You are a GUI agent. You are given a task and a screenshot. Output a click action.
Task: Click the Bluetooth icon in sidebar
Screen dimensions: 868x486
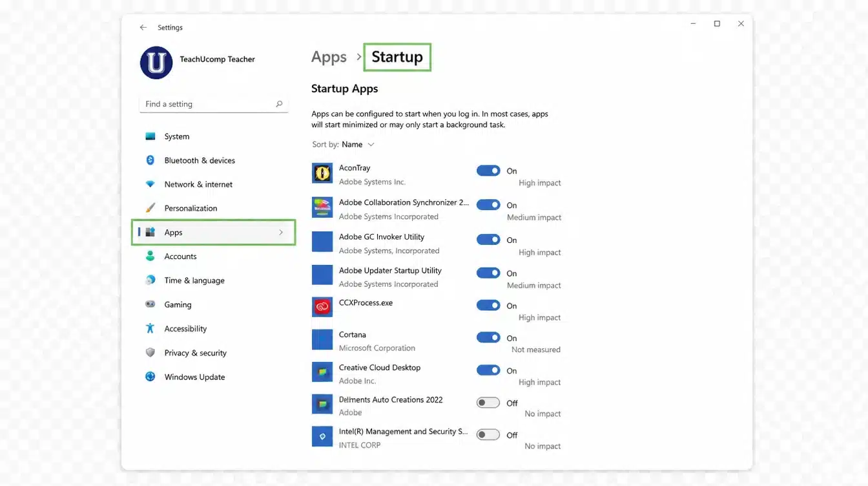click(x=150, y=160)
